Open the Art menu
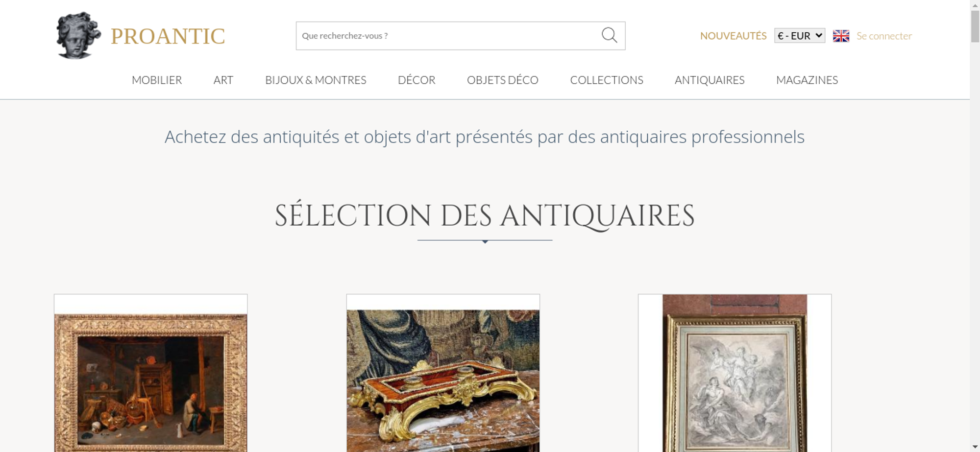This screenshot has width=980, height=452. tap(223, 80)
